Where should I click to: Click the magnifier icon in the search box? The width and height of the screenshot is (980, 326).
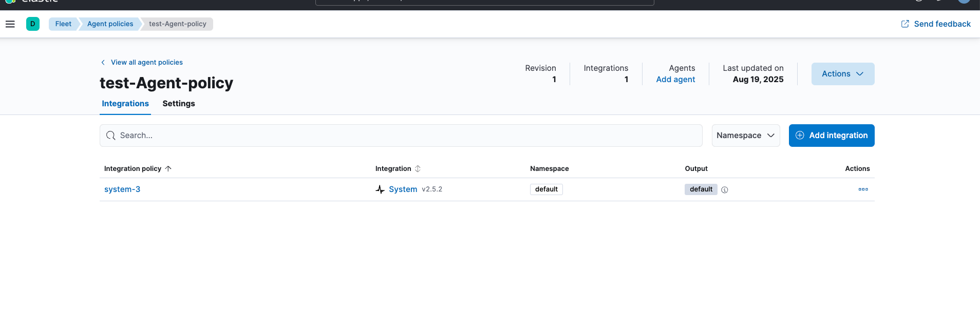(x=110, y=136)
